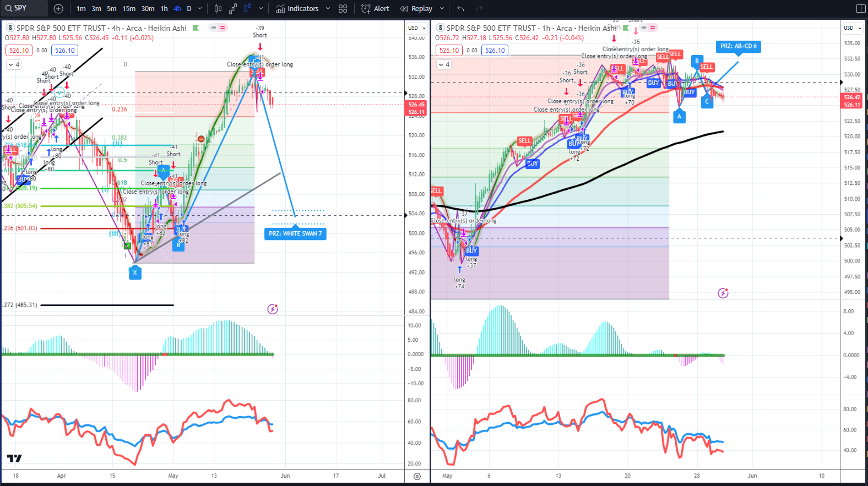Select the candles chart style icon
Screen dimensions: 868x486
[248, 9]
